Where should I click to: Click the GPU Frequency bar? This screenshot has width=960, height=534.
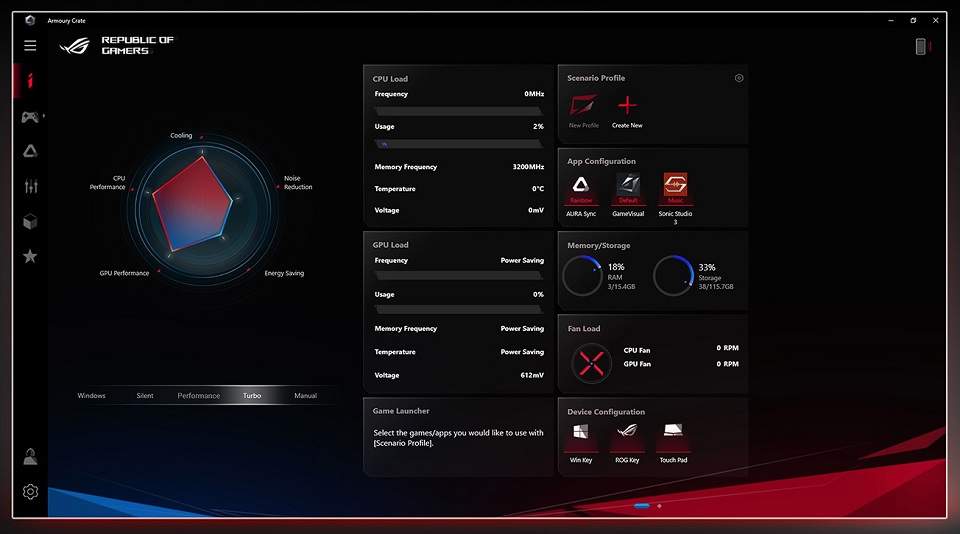(x=459, y=276)
